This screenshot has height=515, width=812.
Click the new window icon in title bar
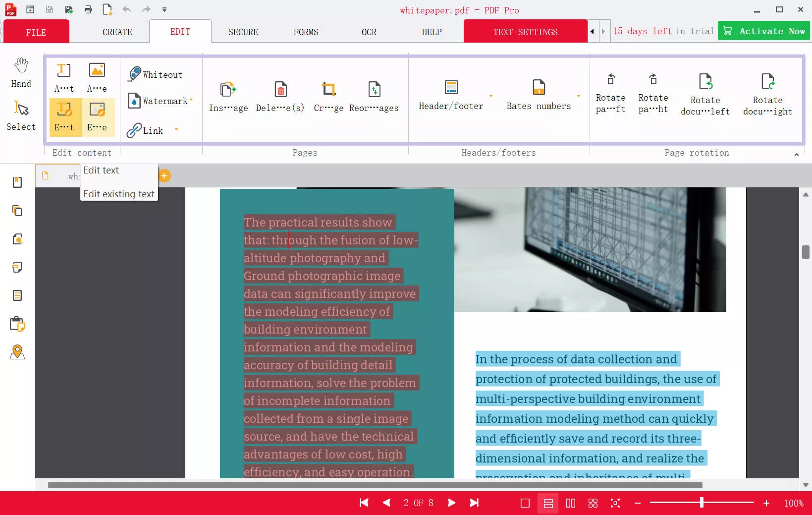(30, 9)
